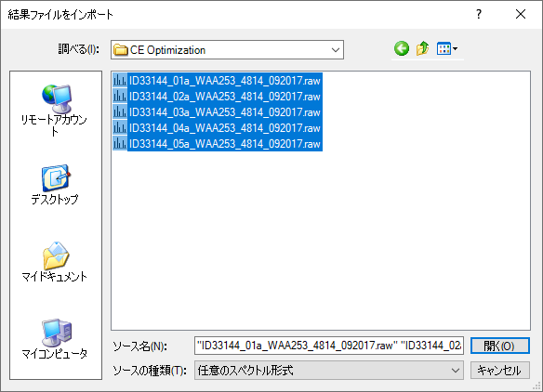
Task: Click the ソース名 filename input field
Action: pos(328,346)
